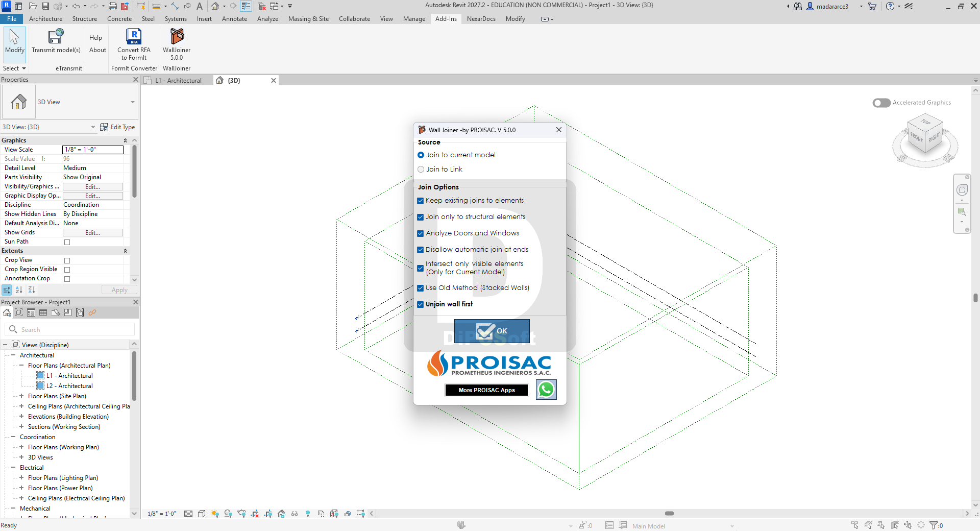The width and height of the screenshot is (980, 531).
Task: Click the horizontal scrollbar thumb in view
Action: click(669, 513)
